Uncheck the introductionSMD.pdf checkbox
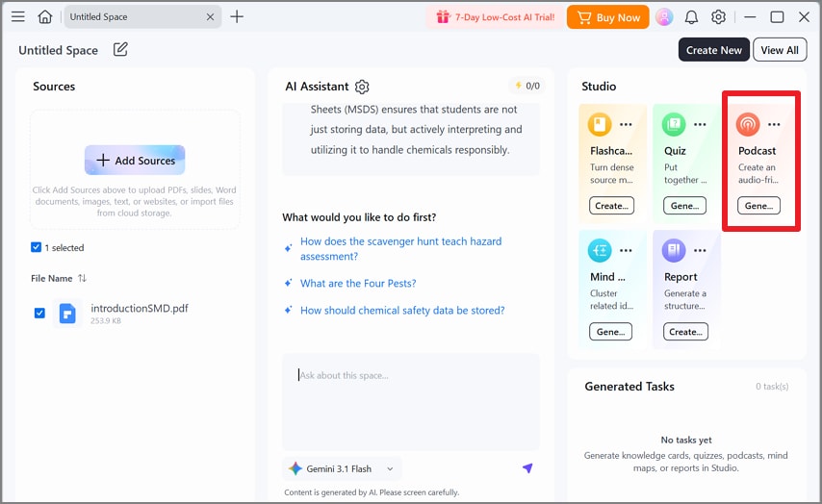This screenshot has height=504, width=822. click(x=39, y=313)
